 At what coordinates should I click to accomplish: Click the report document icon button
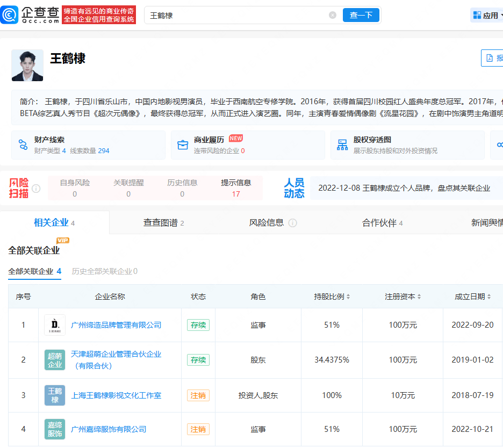tap(490, 58)
